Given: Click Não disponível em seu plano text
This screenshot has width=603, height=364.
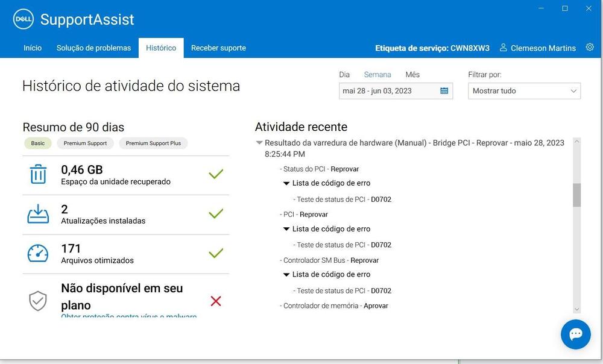Looking at the screenshot, I should [x=122, y=297].
